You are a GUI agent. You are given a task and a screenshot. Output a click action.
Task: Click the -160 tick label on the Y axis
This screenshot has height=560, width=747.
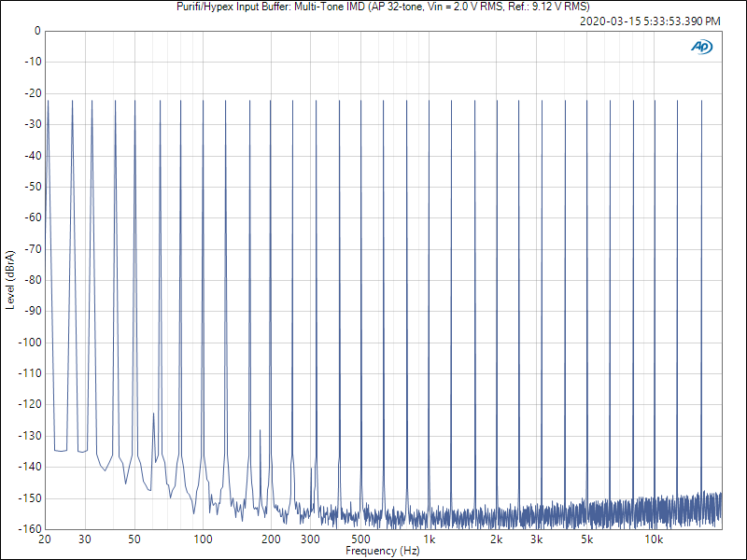pos(30,529)
